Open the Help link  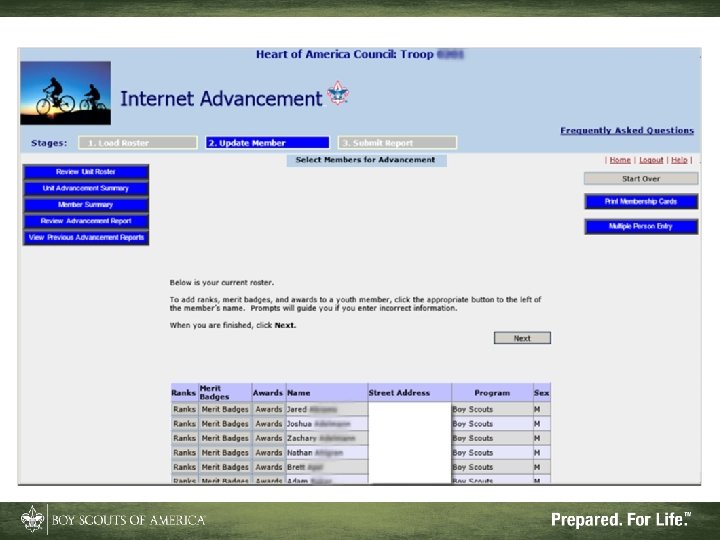click(679, 160)
